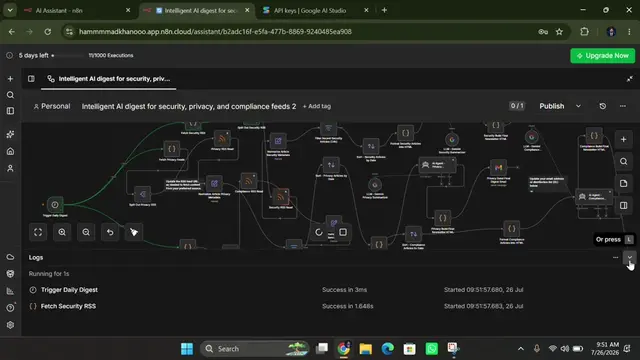This screenshot has width=640, height=360.
Task: Open the canvas node search icon
Action: point(623,162)
